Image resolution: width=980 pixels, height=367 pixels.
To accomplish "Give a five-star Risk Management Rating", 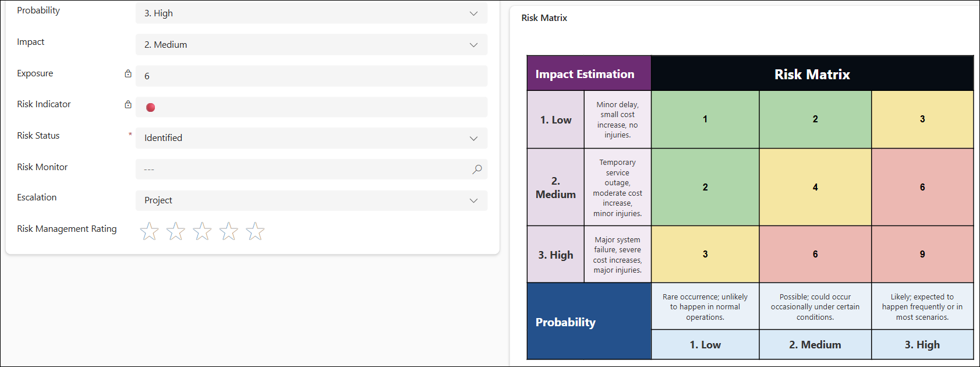I will click(255, 231).
